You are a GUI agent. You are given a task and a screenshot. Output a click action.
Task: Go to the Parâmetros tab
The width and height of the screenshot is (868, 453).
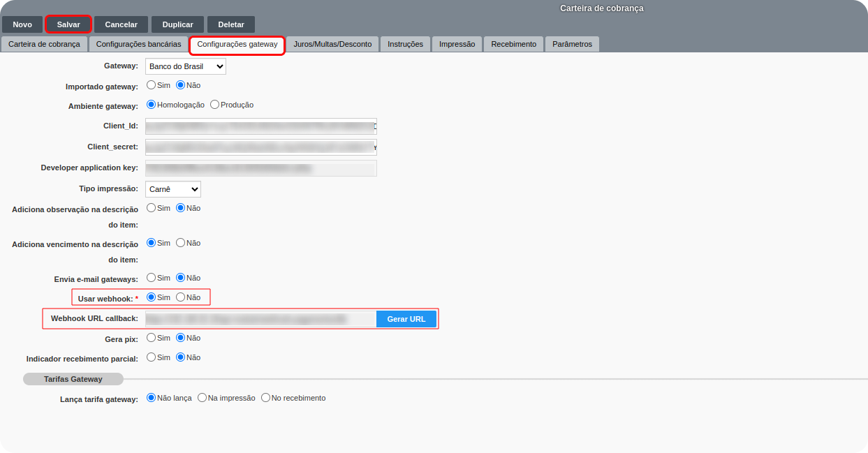572,44
